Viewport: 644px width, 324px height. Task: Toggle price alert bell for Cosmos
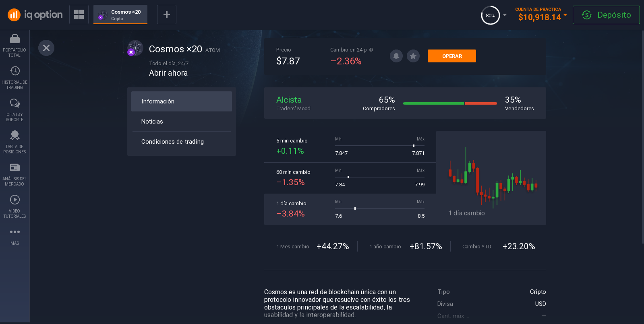(396, 56)
